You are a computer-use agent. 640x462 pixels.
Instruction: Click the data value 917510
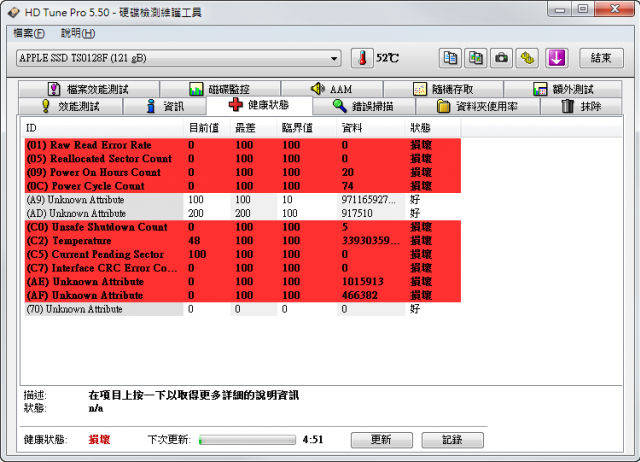[x=357, y=213]
